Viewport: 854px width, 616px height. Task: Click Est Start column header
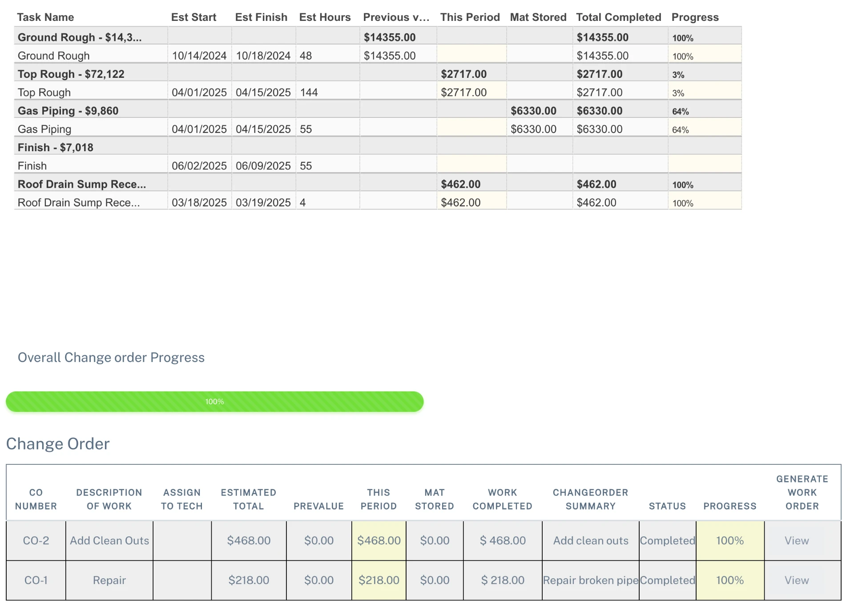tap(193, 17)
